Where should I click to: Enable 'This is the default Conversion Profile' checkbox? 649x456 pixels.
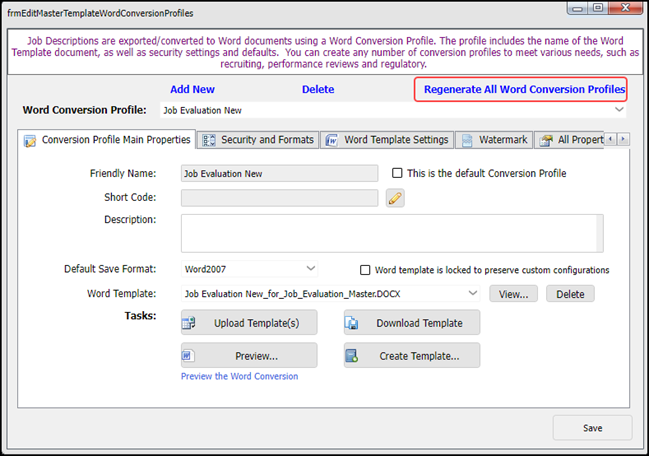397,173
